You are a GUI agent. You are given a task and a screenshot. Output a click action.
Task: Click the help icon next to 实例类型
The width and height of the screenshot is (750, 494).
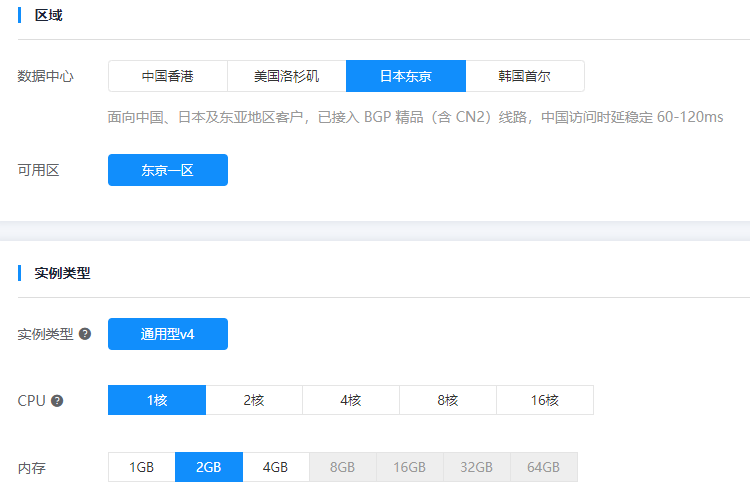[85, 334]
